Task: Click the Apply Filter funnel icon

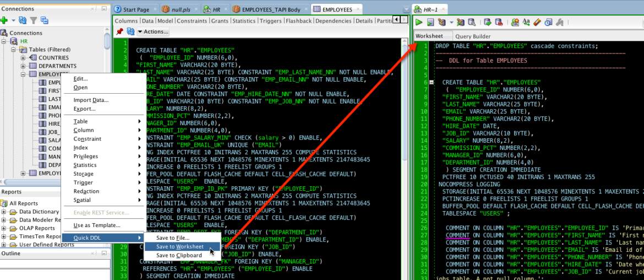Action: pos(34,20)
